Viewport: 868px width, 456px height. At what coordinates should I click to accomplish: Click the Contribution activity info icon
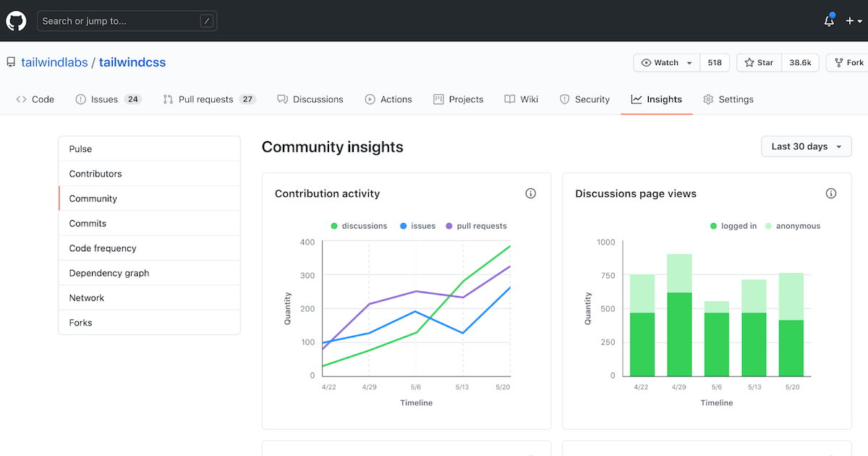tap(530, 193)
